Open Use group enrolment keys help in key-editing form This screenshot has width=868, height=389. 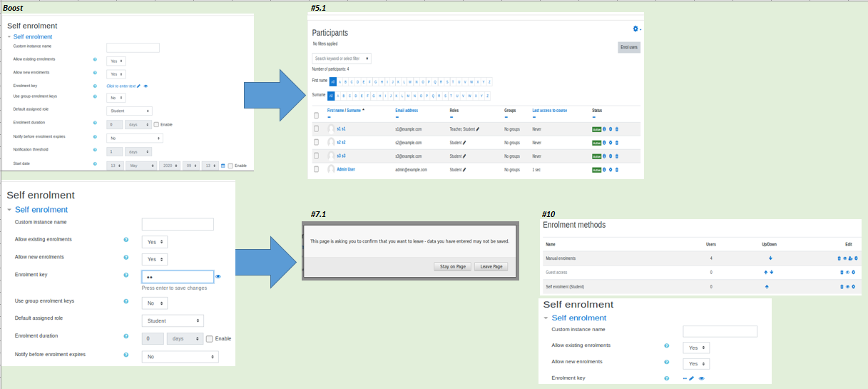pos(126,302)
